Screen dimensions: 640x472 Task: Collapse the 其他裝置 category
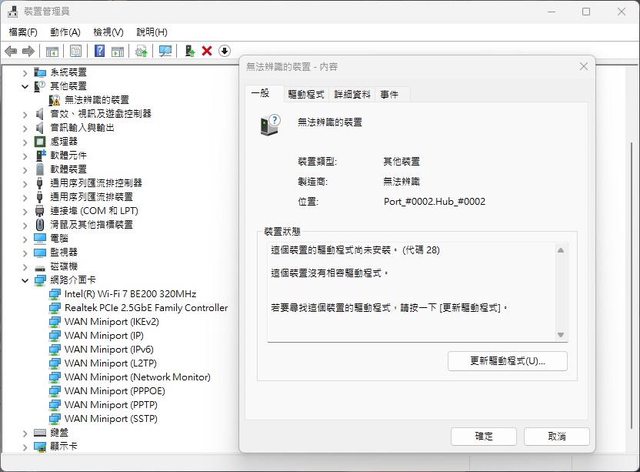click(x=26, y=86)
